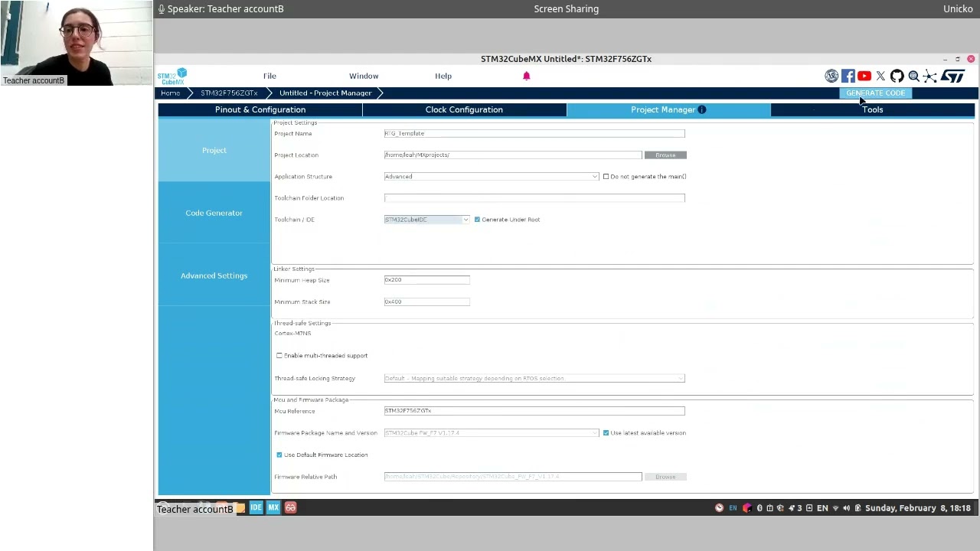Image resolution: width=980 pixels, height=551 pixels.
Task: Open the Advanced Settings side tab
Action: [x=214, y=275]
